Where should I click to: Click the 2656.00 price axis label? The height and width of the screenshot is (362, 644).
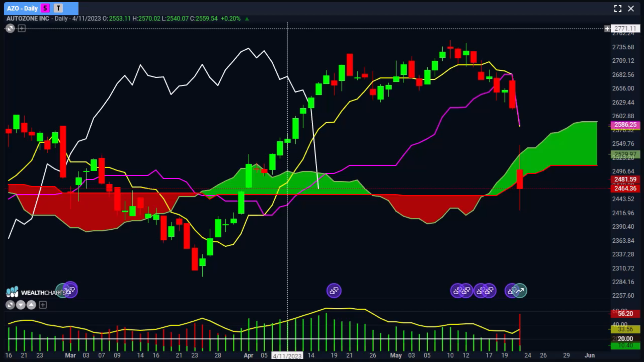coord(623,88)
